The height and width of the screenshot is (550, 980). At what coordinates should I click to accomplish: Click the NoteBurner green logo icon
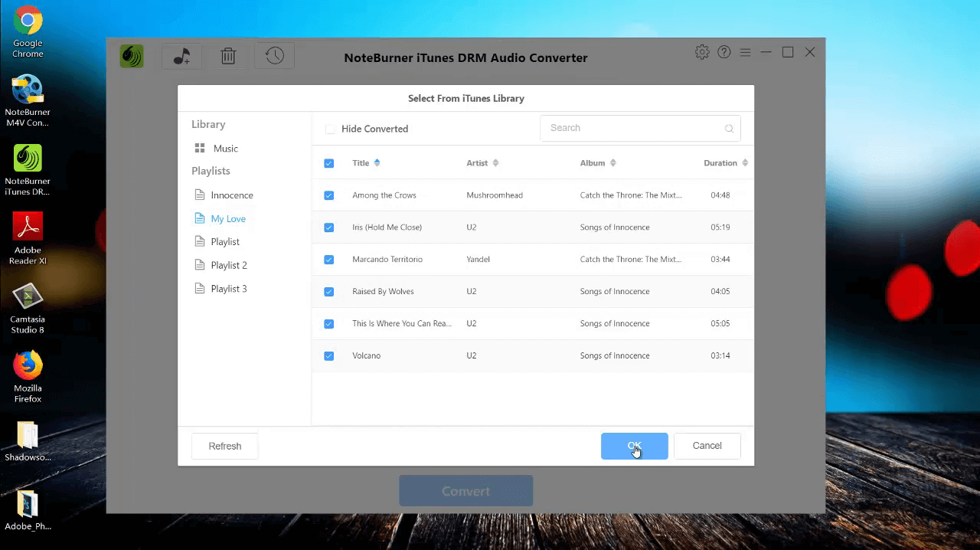pyautogui.click(x=132, y=56)
